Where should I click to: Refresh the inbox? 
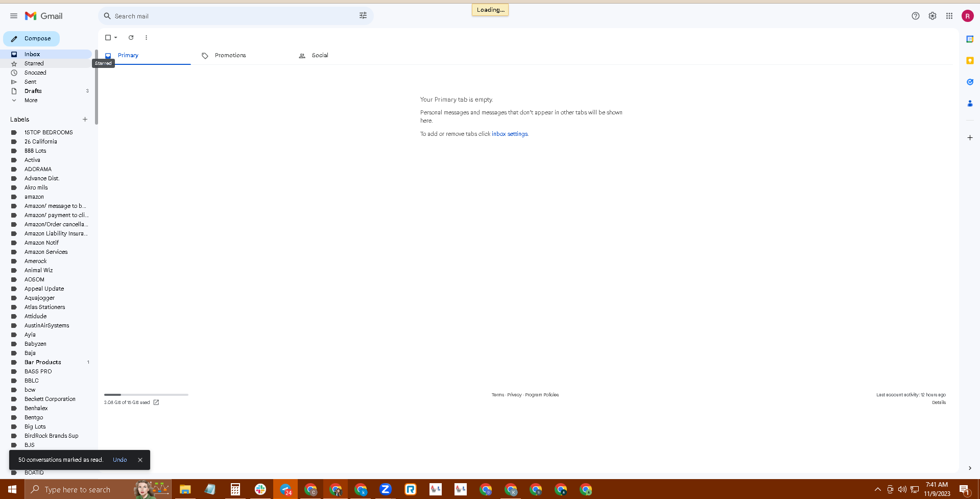point(131,37)
